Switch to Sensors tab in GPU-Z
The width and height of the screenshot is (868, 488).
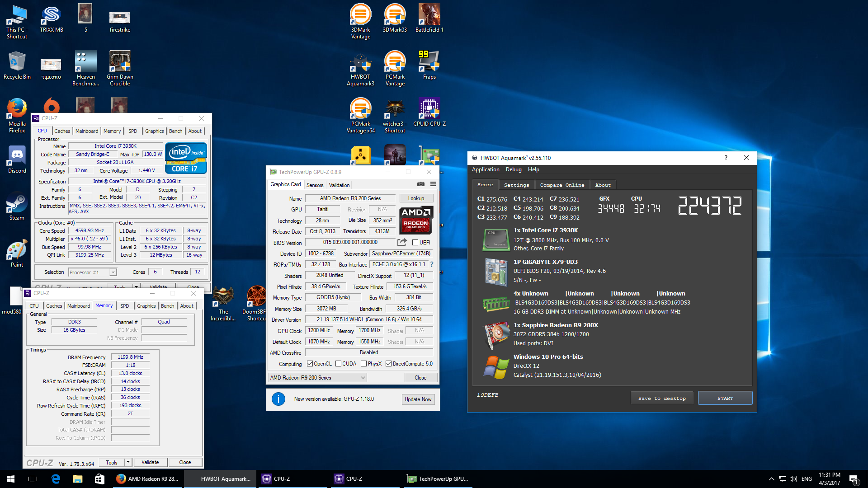click(315, 185)
